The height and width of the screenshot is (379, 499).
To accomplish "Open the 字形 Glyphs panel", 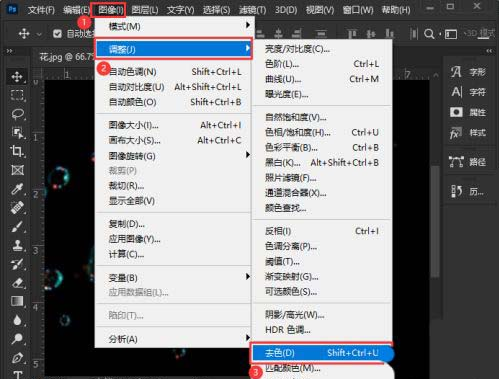I will (468, 72).
